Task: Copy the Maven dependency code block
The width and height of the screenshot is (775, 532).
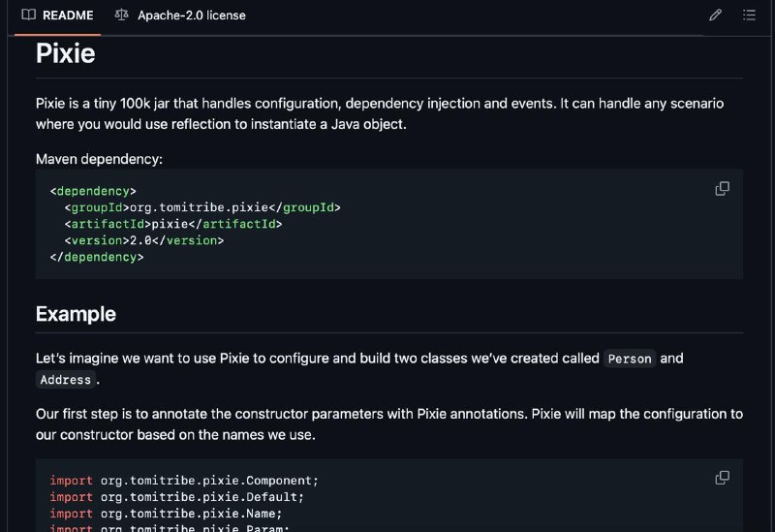Action: tap(722, 188)
